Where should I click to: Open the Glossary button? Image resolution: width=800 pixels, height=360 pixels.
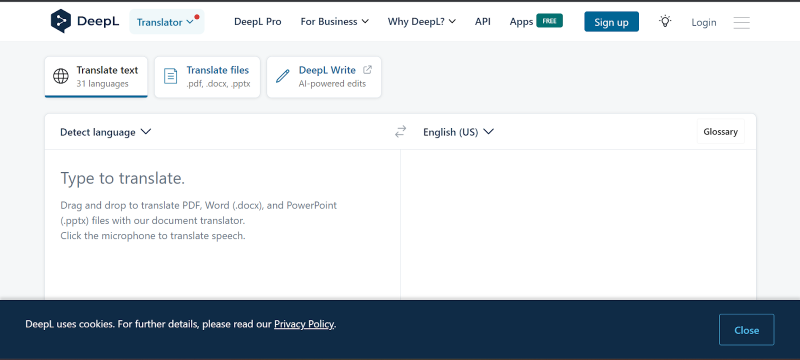coord(720,132)
